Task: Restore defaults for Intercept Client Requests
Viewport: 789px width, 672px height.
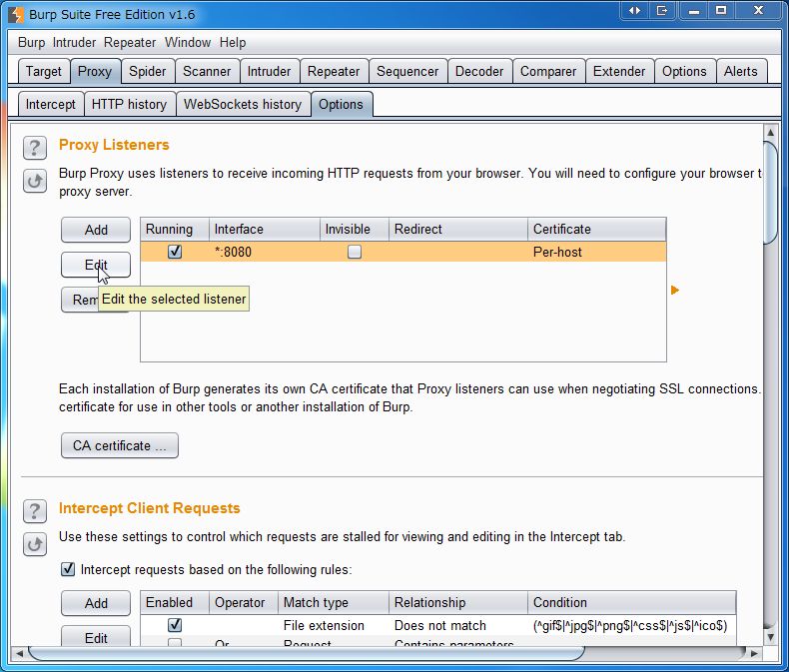Action: (35, 544)
